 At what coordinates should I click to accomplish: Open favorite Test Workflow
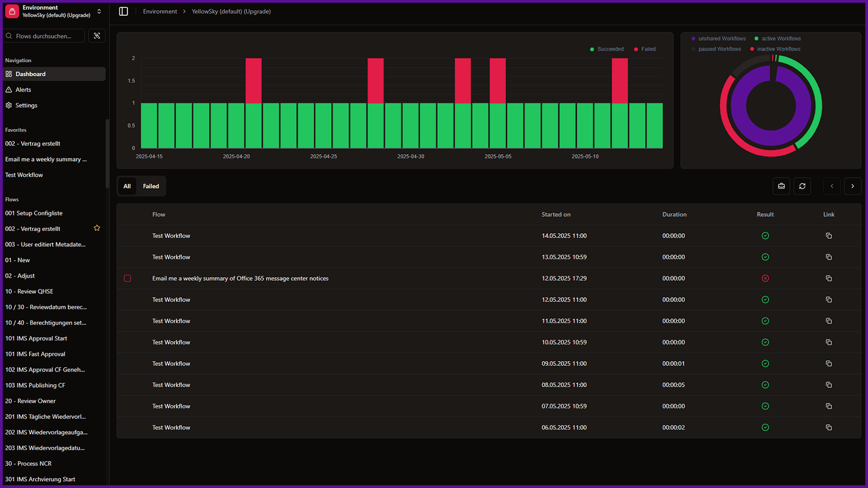[24, 175]
